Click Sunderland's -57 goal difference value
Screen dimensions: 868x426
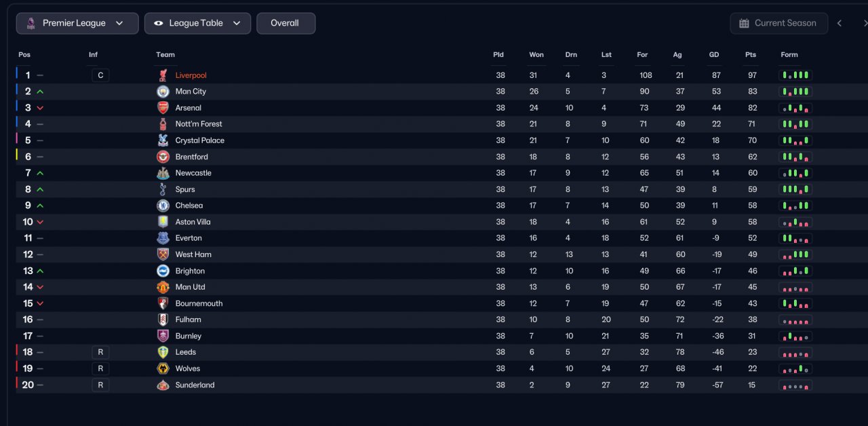(x=717, y=385)
